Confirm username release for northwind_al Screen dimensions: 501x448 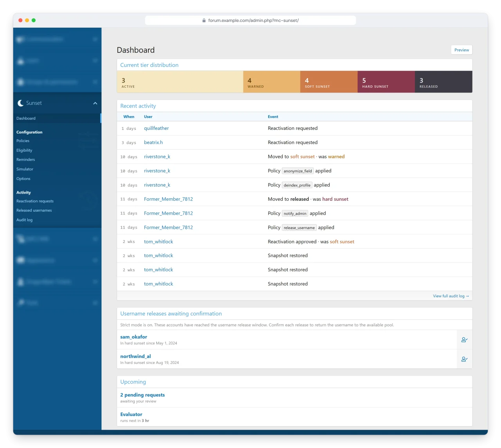pyautogui.click(x=464, y=359)
